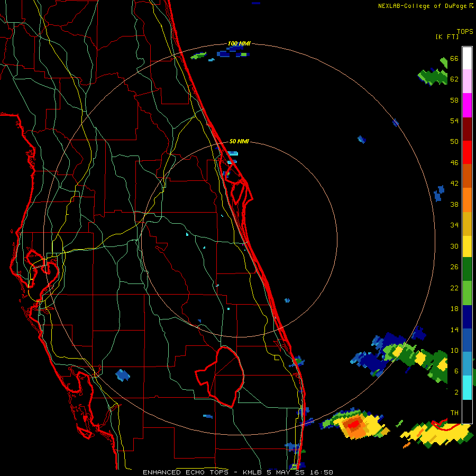
Task: Click the TH legend label
Action: [x=454, y=413]
